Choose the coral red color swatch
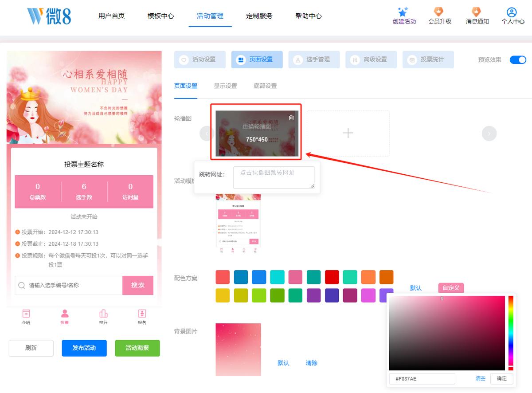 pos(223,277)
